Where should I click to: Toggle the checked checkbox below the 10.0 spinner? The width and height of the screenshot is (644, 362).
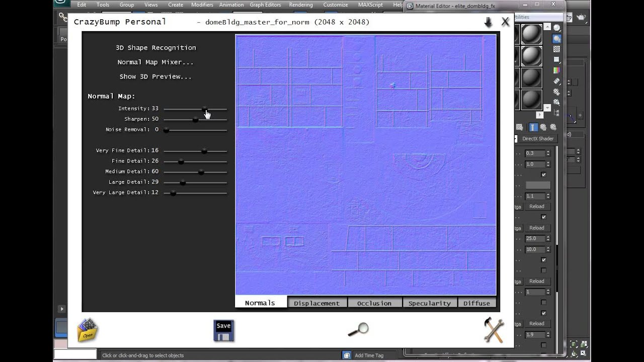[x=543, y=260]
